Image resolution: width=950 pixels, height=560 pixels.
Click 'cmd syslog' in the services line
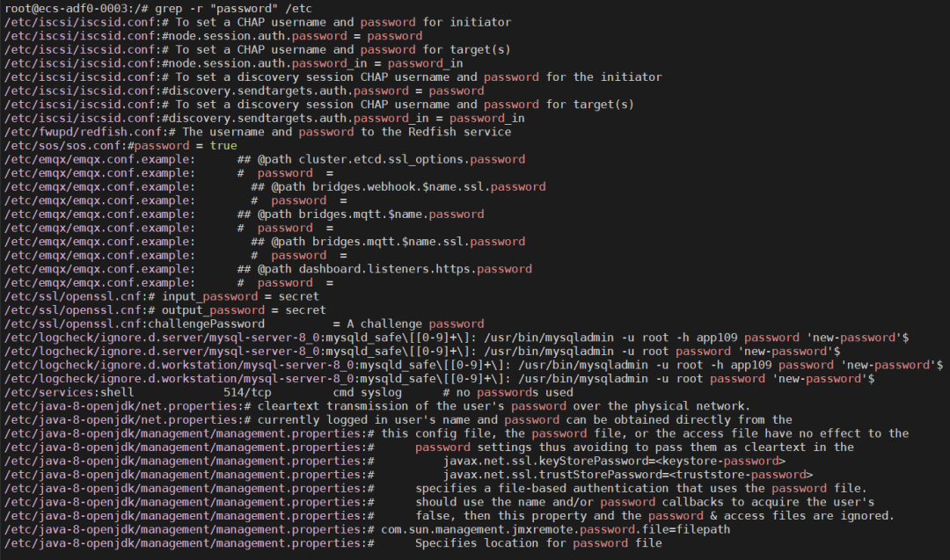click(x=367, y=392)
